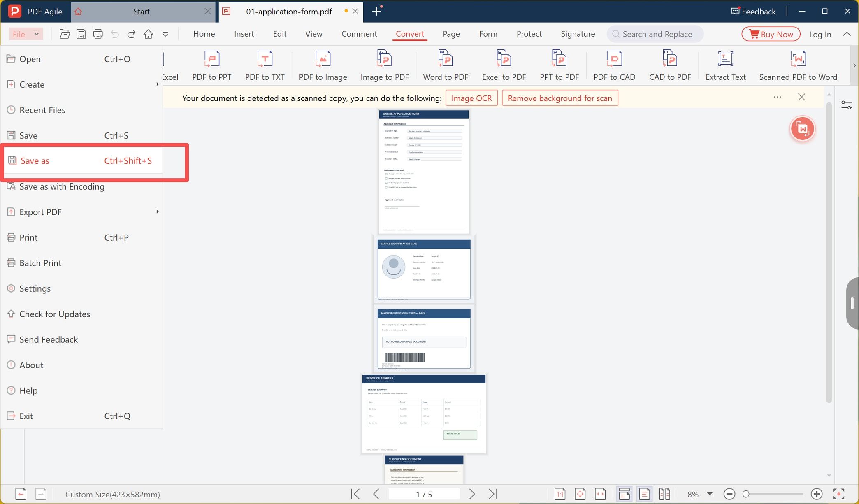Image resolution: width=859 pixels, height=504 pixels.
Task: Select the PDF to CAD converter
Action: point(614,66)
